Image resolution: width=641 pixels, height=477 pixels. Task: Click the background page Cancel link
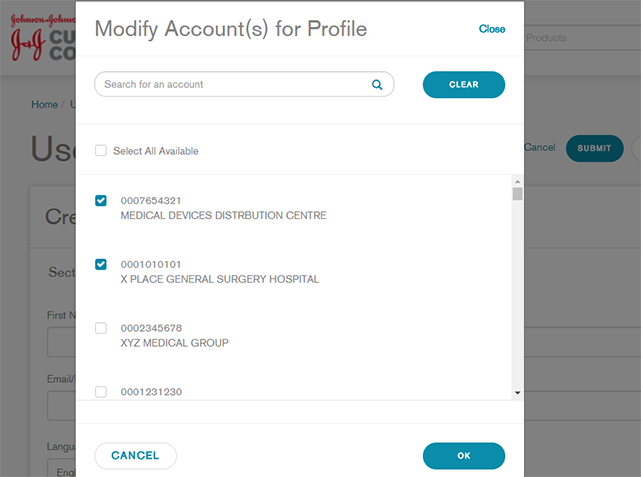(540, 148)
